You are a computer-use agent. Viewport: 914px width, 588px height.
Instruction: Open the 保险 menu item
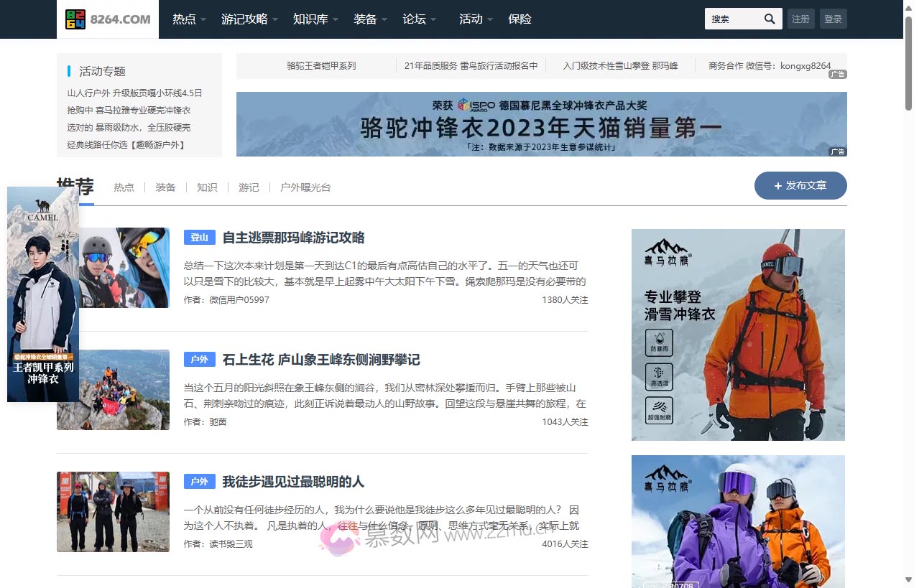[x=520, y=19]
